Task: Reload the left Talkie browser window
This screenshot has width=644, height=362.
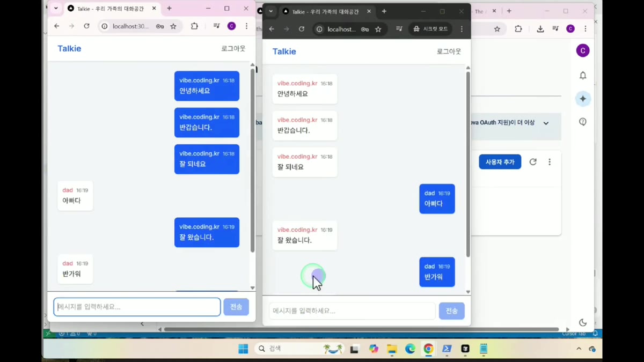Action: 86,26
